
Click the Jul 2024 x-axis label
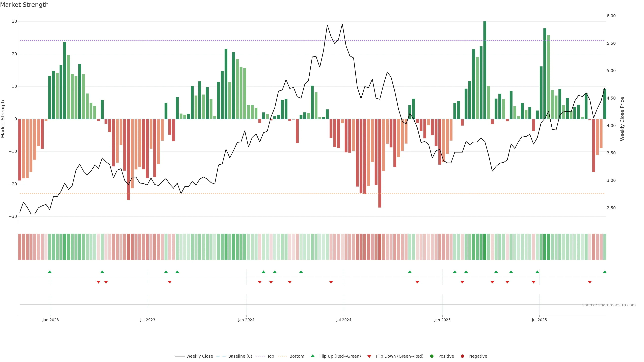(x=343, y=320)
